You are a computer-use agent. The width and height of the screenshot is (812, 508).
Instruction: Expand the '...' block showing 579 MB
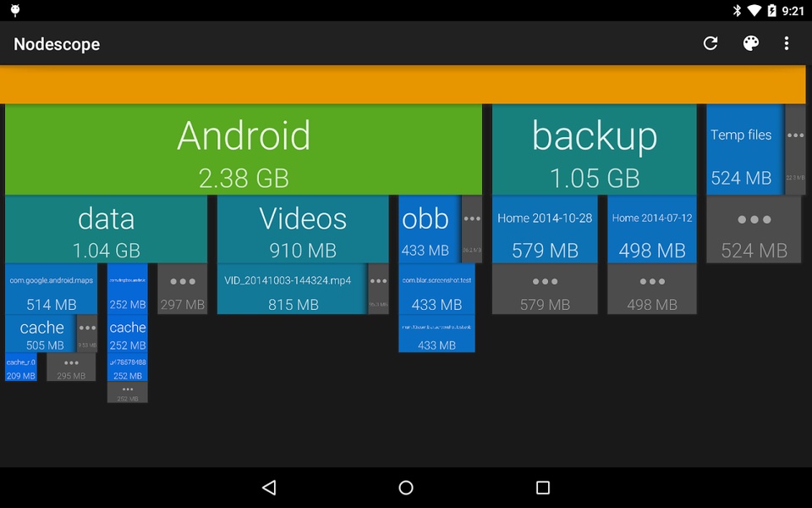545,289
